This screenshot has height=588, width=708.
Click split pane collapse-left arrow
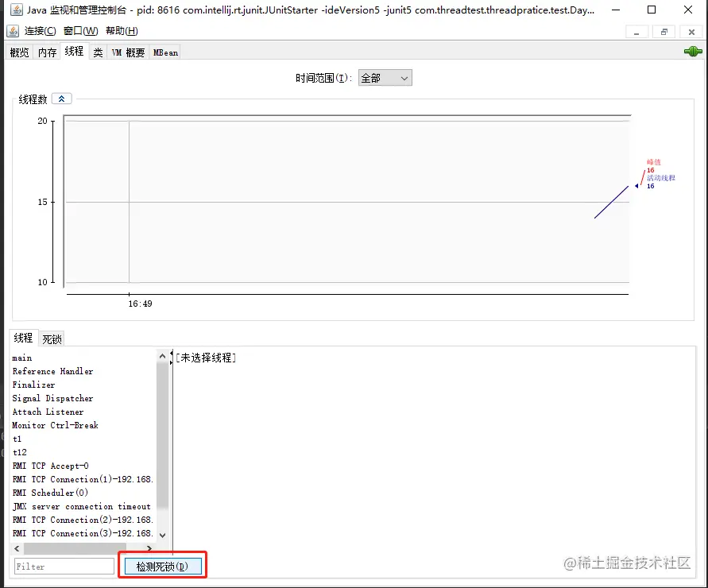click(171, 352)
